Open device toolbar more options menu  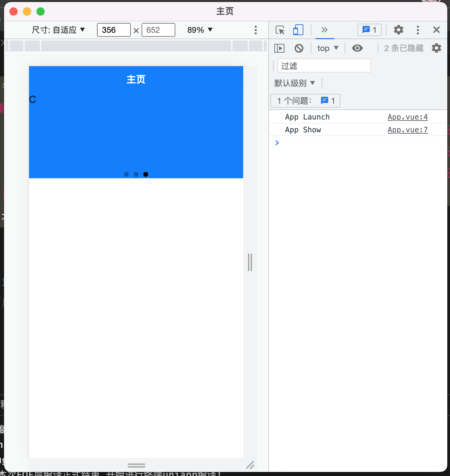coord(256,30)
